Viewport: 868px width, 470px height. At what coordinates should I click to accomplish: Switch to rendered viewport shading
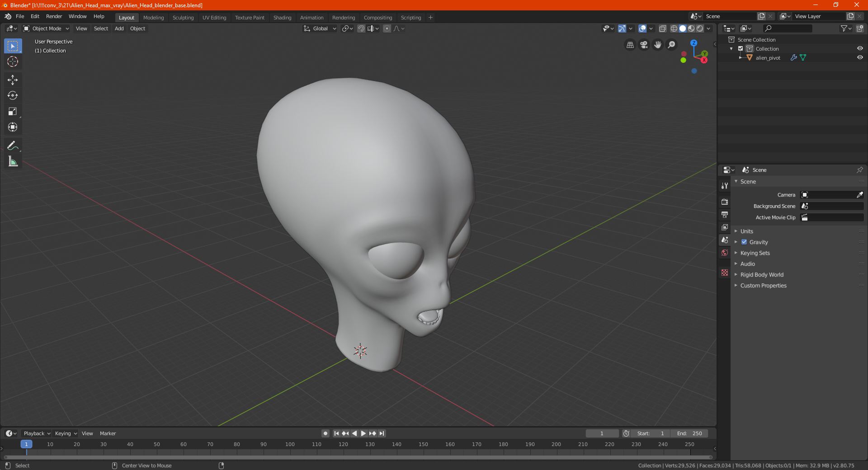tap(700, 28)
